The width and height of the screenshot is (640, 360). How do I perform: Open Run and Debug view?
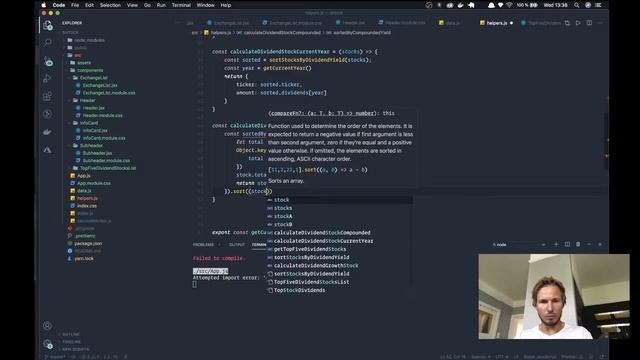tap(47, 78)
